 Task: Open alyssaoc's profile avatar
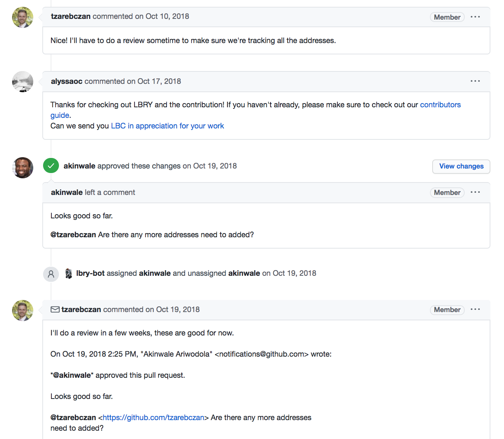pyautogui.click(x=23, y=82)
